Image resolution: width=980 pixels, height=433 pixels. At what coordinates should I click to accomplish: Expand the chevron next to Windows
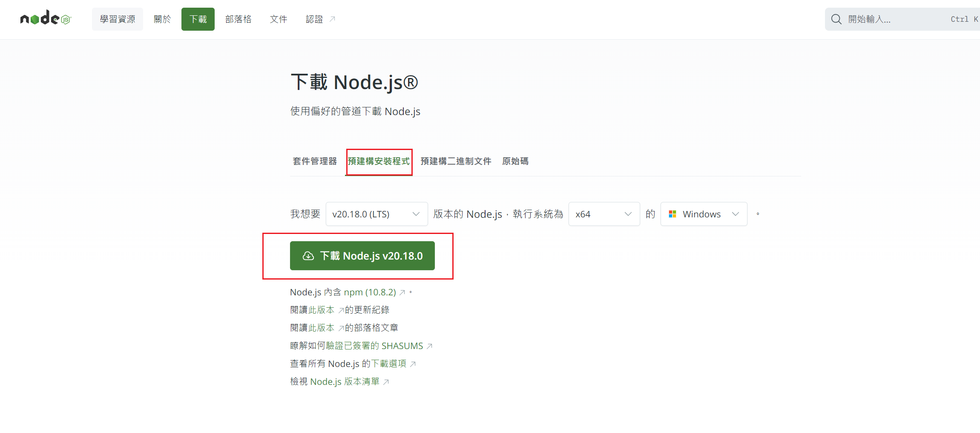pyautogui.click(x=736, y=214)
